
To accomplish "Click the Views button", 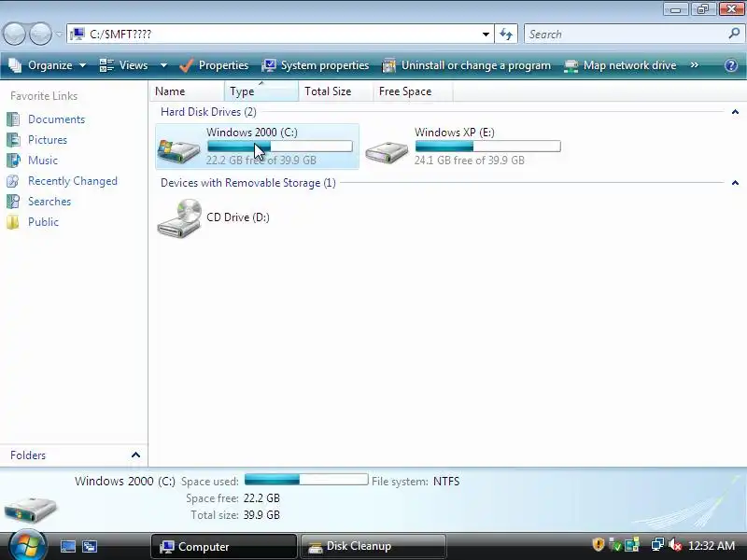I will point(124,65).
